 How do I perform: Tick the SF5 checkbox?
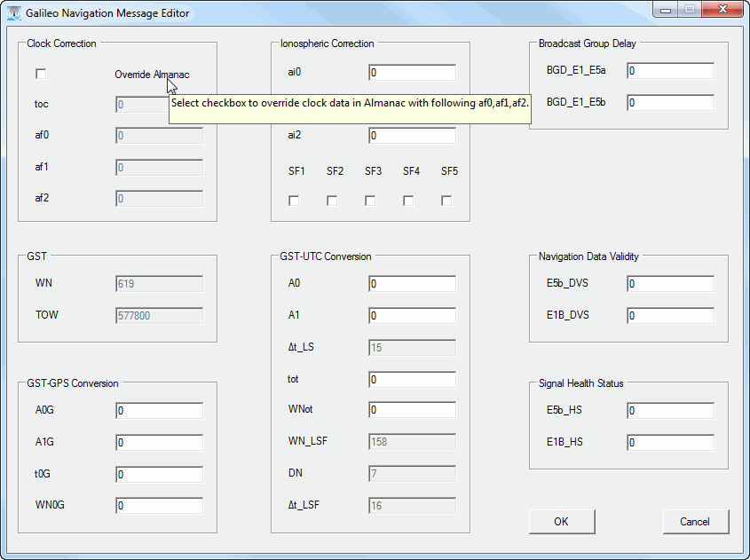point(446,201)
